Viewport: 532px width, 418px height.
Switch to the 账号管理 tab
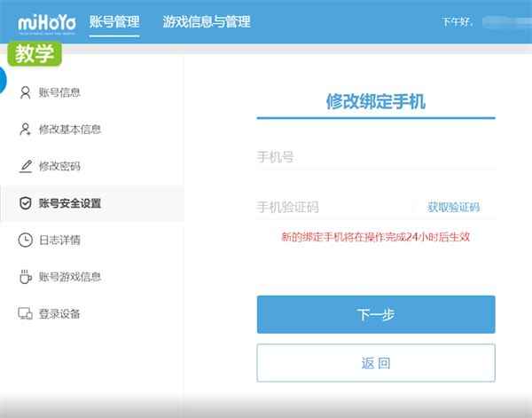pos(114,21)
